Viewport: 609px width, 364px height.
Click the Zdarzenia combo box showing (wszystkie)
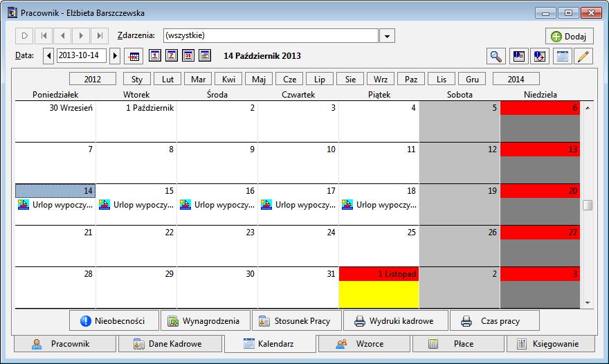[271, 35]
